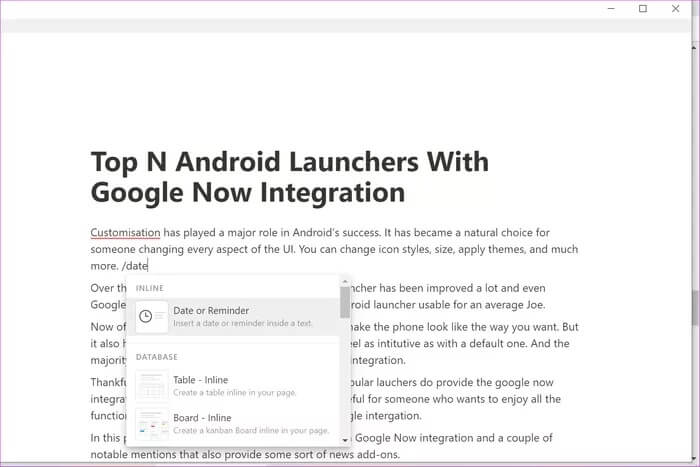Choose Table - Inline from the popup
Viewport: 700px width, 467px height.
[x=233, y=386]
